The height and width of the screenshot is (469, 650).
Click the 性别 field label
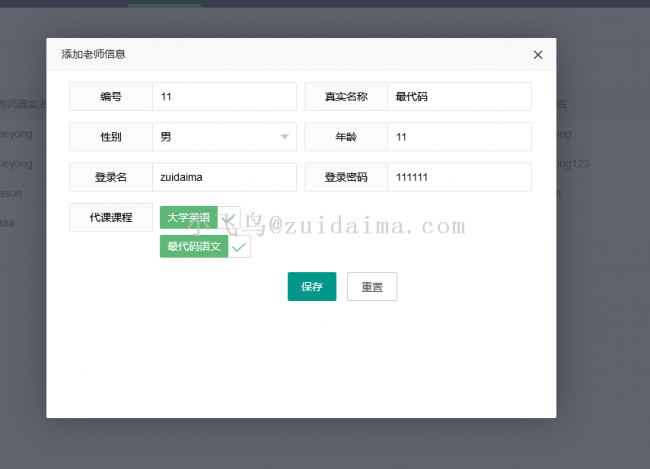pos(111,137)
